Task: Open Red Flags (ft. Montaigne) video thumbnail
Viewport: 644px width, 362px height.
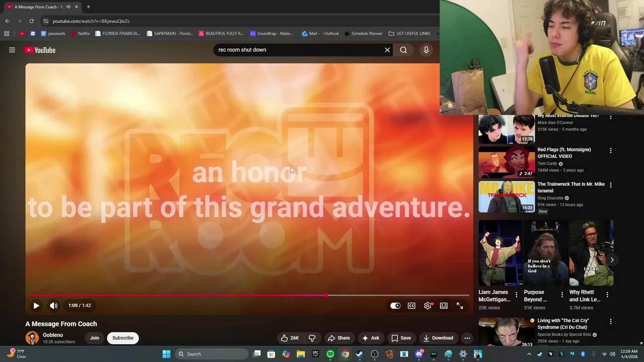Action: pos(506,162)
